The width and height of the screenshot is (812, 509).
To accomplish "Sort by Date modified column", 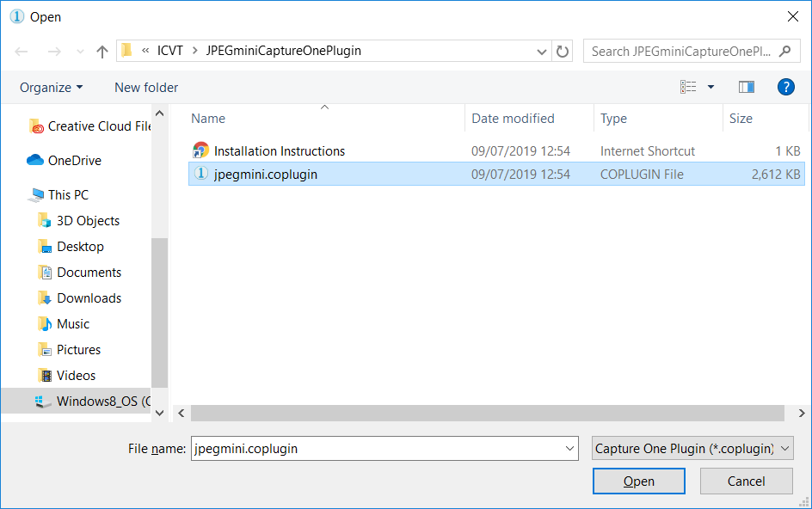I will click(x=513, y=119).
